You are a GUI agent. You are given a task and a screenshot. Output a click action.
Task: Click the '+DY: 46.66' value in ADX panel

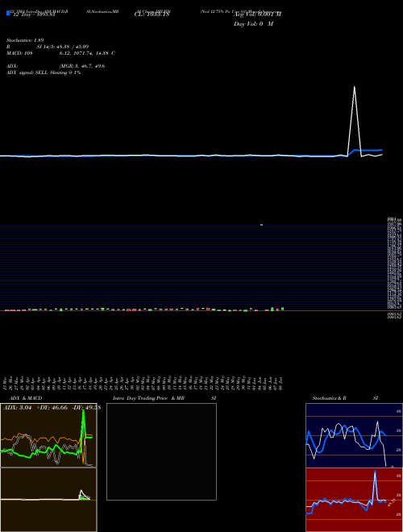coord(52,408)
